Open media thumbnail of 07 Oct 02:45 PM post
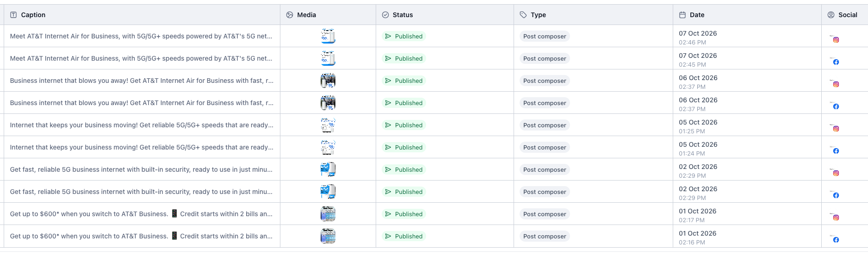Image resolution: width=868 pixels, height=256 pixels. [328, 58]
